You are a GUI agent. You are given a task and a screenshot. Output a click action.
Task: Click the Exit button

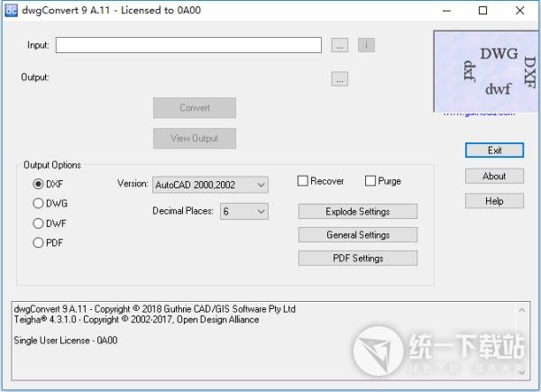494,150
